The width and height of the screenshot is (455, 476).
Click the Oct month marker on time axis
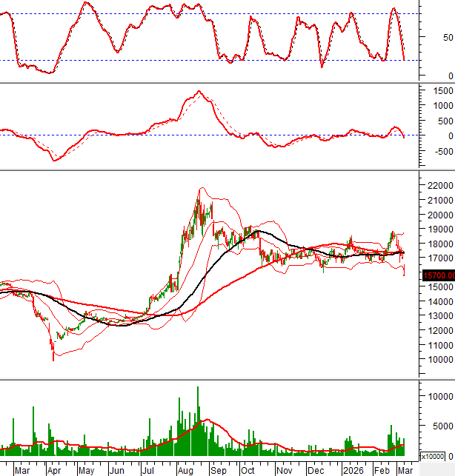(247, 470)
